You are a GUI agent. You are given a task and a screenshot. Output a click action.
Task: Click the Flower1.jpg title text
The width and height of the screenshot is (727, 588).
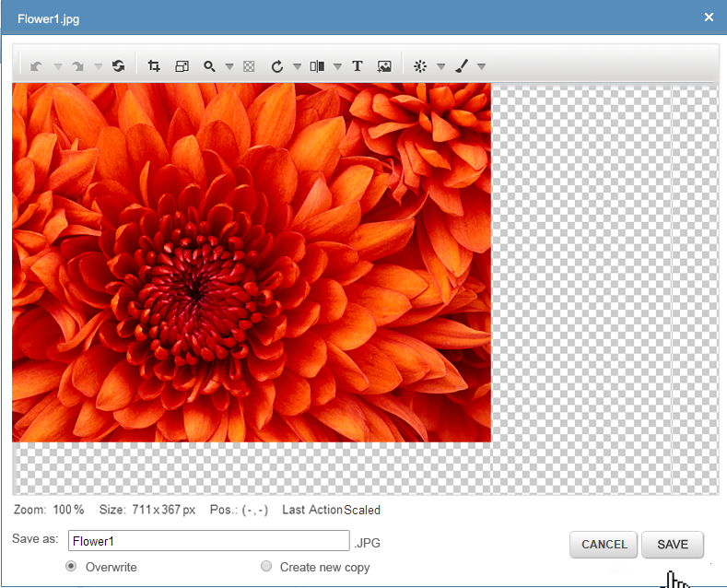48,19
